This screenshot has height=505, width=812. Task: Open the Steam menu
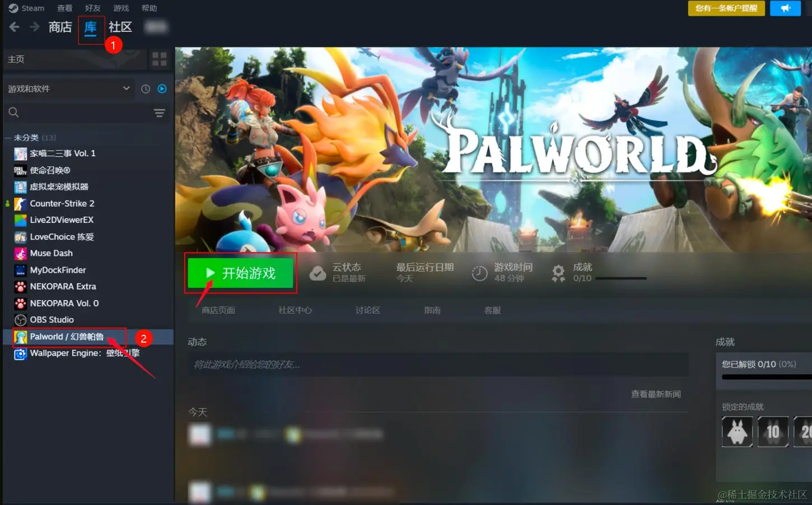tap(26, 8)
